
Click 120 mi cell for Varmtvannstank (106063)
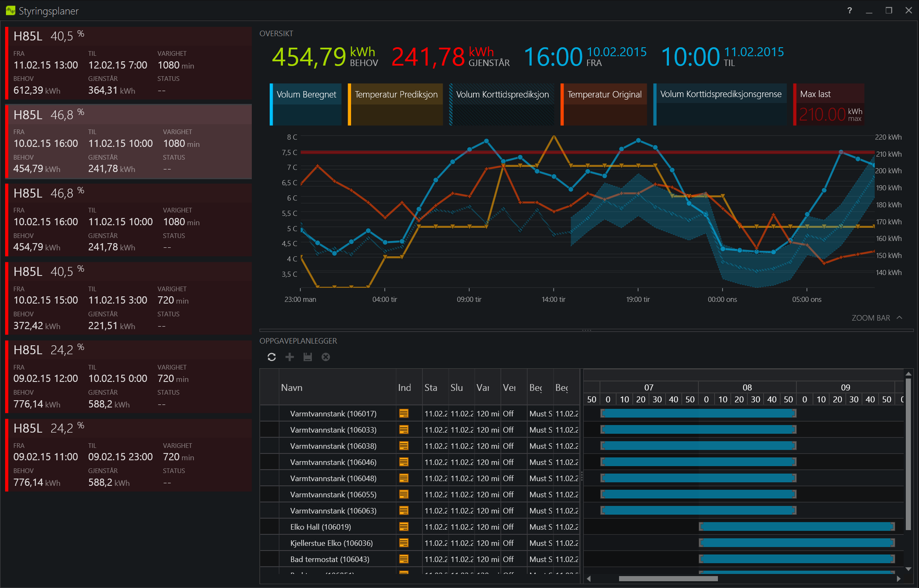[487, 511]
